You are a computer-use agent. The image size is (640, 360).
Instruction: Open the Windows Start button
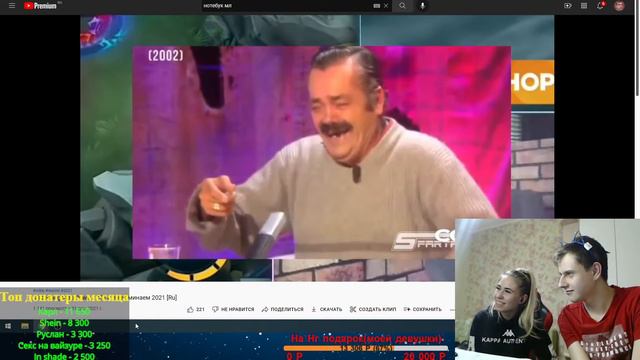pos(8,326)
